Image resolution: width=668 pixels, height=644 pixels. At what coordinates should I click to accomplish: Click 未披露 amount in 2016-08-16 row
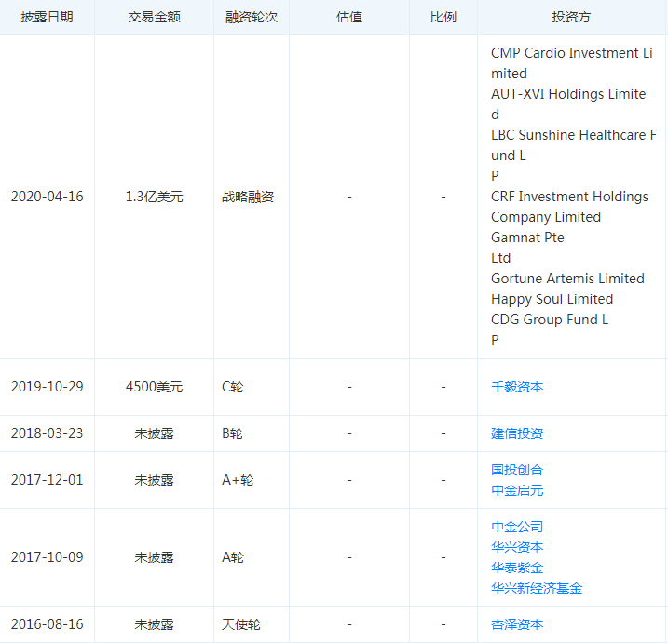[x=154, y=624]
